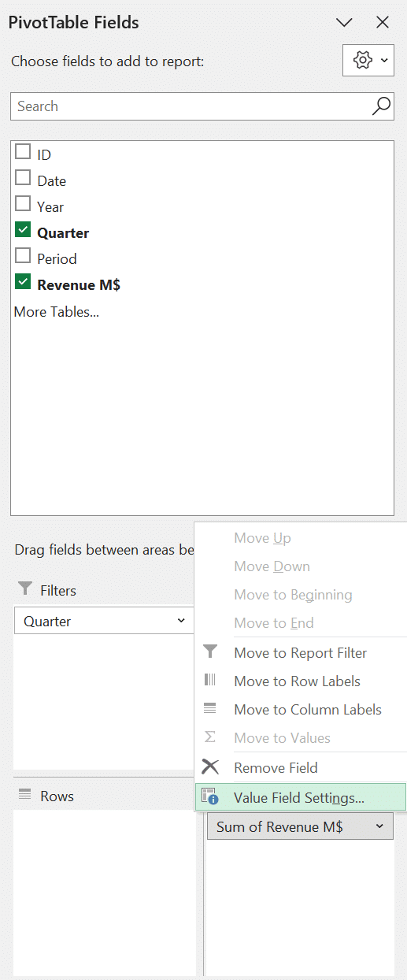Click the Move to Column Labels icon
407x980 pixels.
[209, 709]
